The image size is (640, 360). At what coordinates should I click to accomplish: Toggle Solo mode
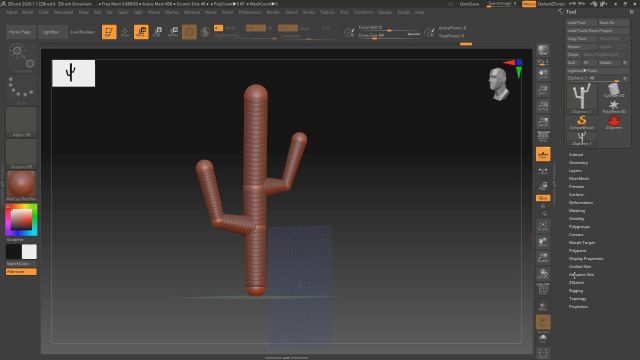[x=543, y=338]
